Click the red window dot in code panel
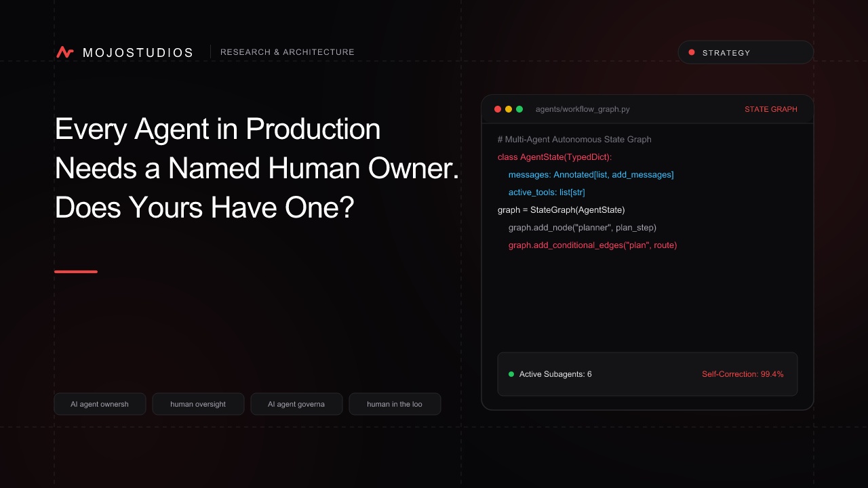Viewport: 868px width, 488px height. point(498,109)
